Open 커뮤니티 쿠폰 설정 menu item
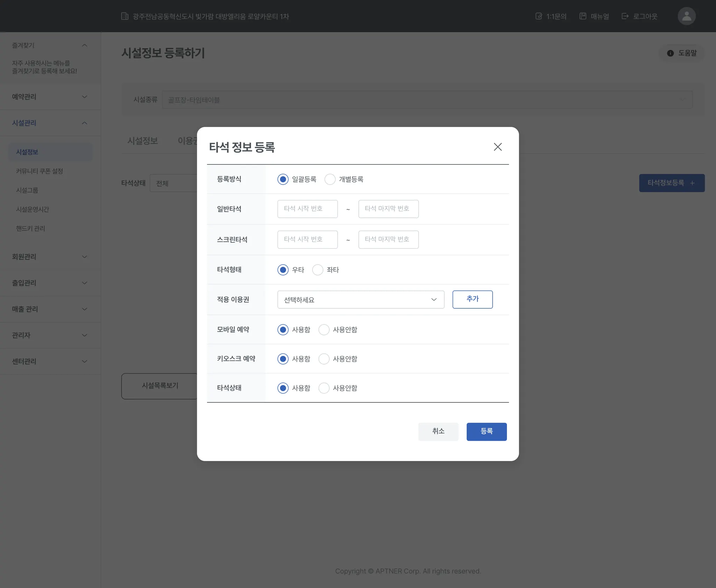This screenshot has height=588, width=716. coord(40,171)
